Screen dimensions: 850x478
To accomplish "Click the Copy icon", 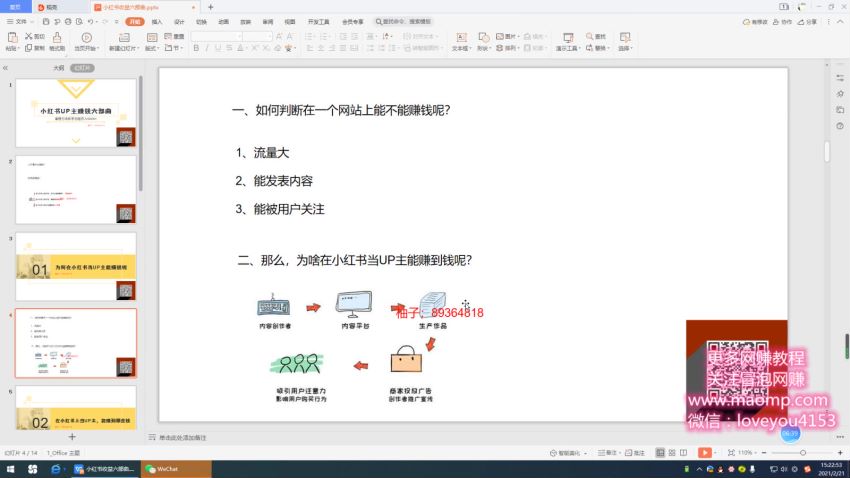I will [x=29, y=48].
